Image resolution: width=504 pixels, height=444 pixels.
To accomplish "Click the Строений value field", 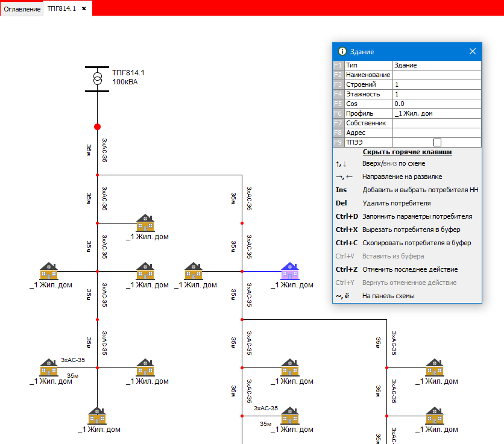I will [x=437, y=84].
